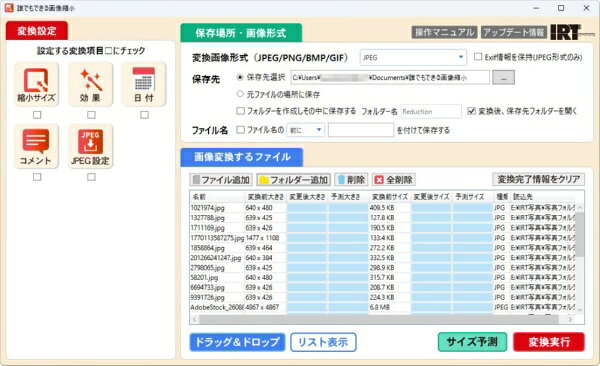This screenshot has height=366, width=600.
Task: Select file row 58201.jpg
Action: point(383,278)
